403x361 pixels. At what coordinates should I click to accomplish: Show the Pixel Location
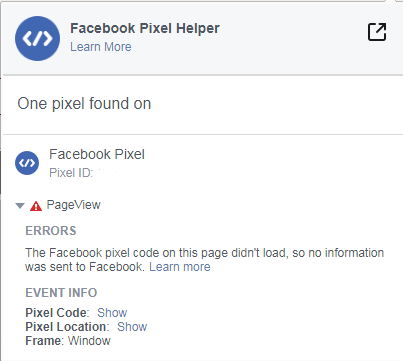coord(132,327)
